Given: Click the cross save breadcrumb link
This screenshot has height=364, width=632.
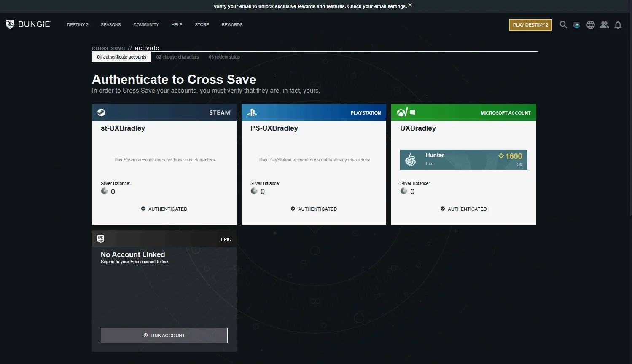Looking at the screenshot, I should pos(108,48).
